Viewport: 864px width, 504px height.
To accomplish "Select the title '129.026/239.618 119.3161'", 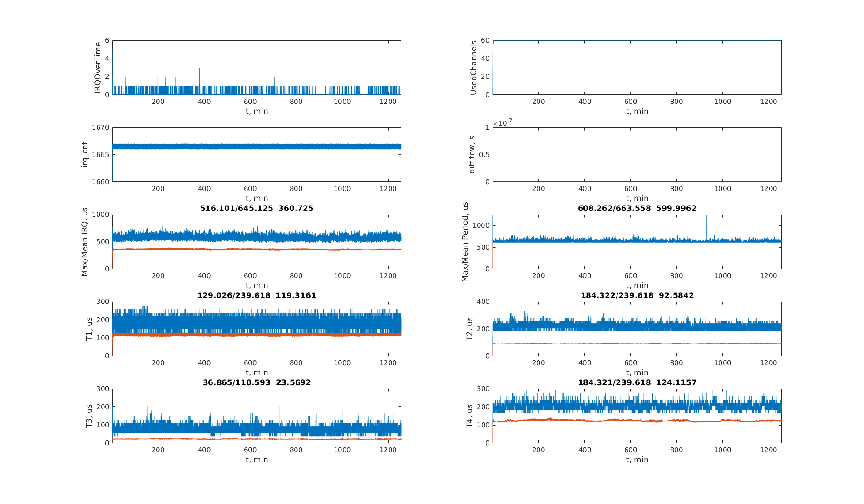I will (x=257, y=295).
